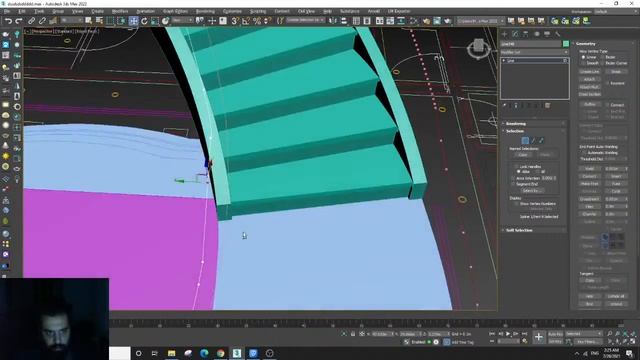This screenshot has height=360, width=640.
Task: Activate the Select and Move tool
Action: pos(133,20)
